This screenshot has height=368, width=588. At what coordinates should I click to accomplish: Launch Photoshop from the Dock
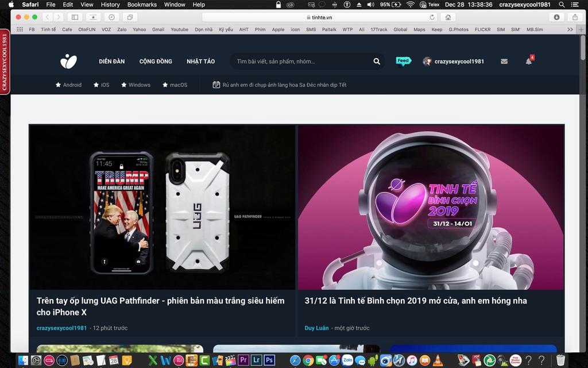click(x=269, y=361)
